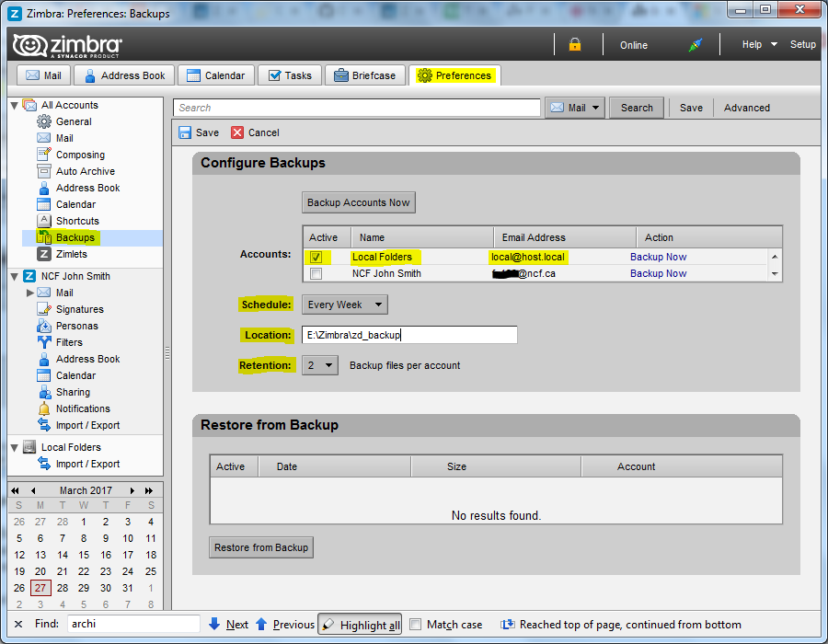Click Backup Now for NCF John Smith
Viewport: 828px width, 644px height.
click(658, 273)
